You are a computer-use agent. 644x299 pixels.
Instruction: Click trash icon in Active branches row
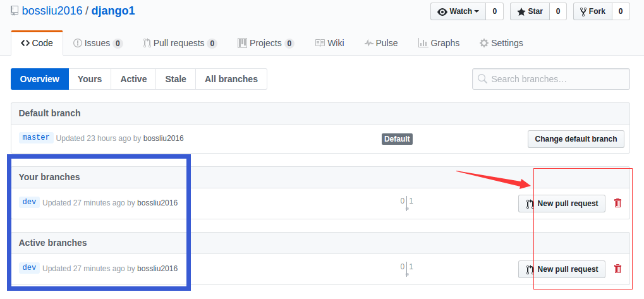(617, 269)
